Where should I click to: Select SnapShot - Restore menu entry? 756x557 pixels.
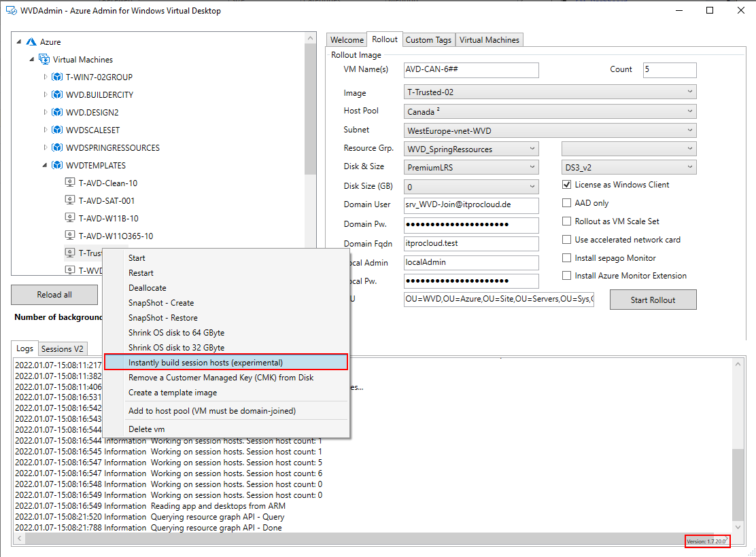click(226, 317)
